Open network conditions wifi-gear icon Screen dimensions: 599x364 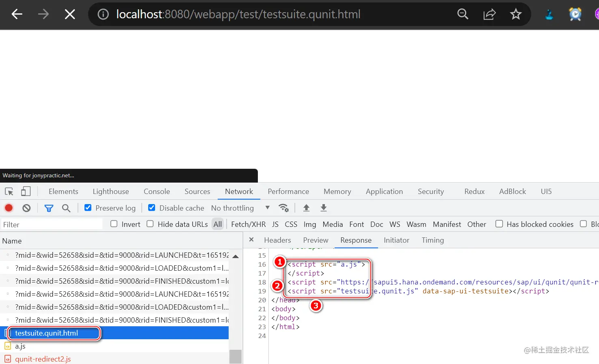tap(283, 208)
